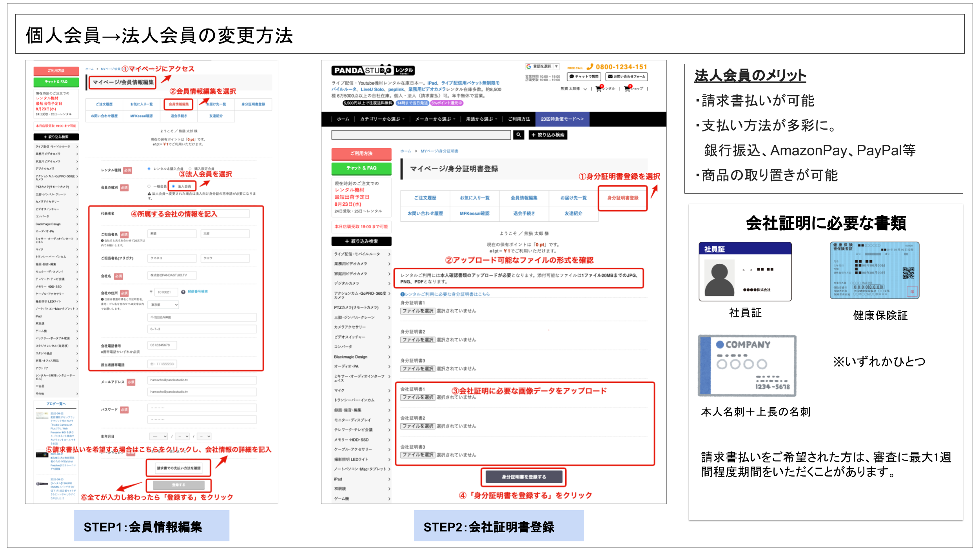Open the rental cart icon

tap(599, 89)
